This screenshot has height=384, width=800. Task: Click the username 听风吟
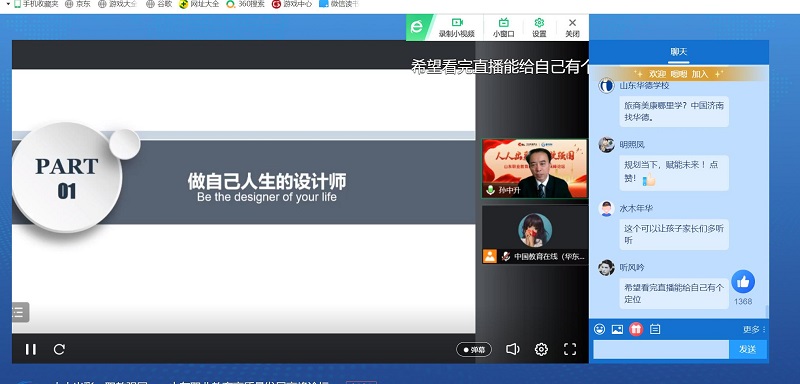pos(632,267)
